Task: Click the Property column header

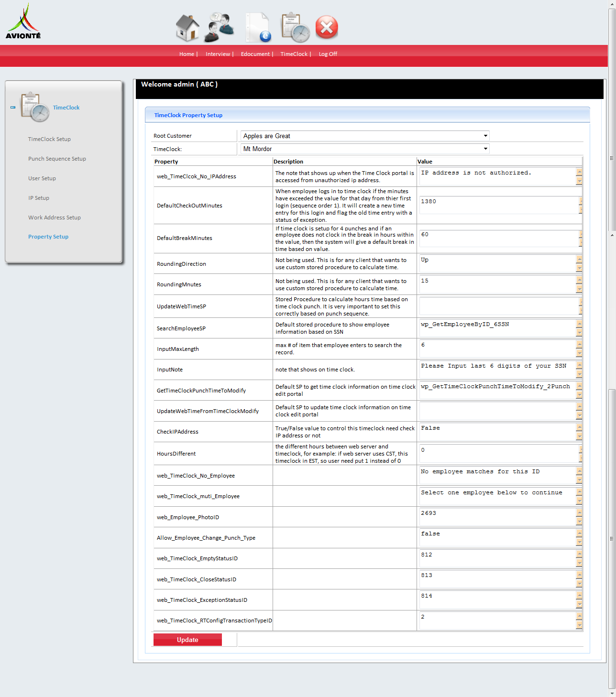Action: tap(166, 162)
